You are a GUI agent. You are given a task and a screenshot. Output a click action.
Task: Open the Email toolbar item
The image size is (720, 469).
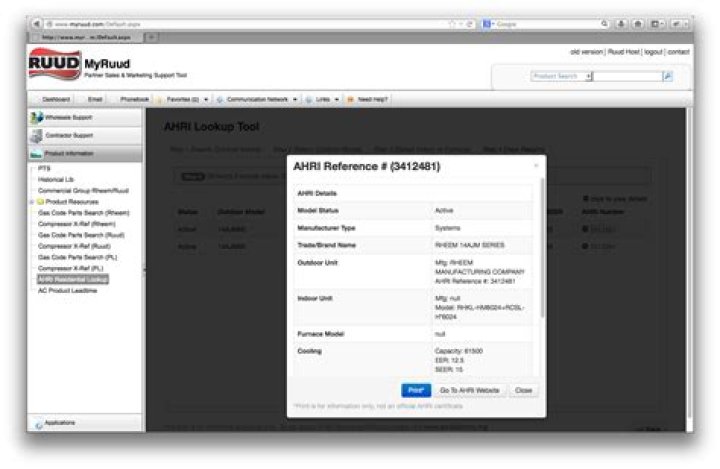pos(95,100)
